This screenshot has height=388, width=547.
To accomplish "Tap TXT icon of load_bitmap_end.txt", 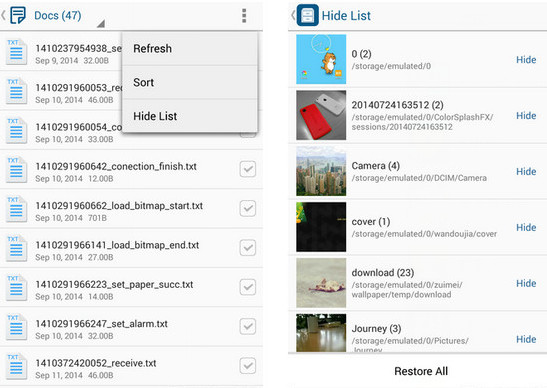I will [x=16, y=248].
